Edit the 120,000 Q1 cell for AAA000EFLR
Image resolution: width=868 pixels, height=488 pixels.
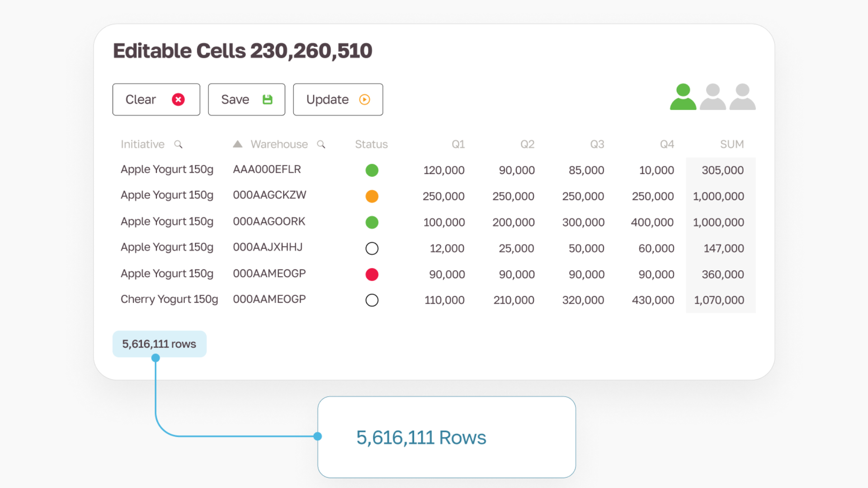(443, 170)
